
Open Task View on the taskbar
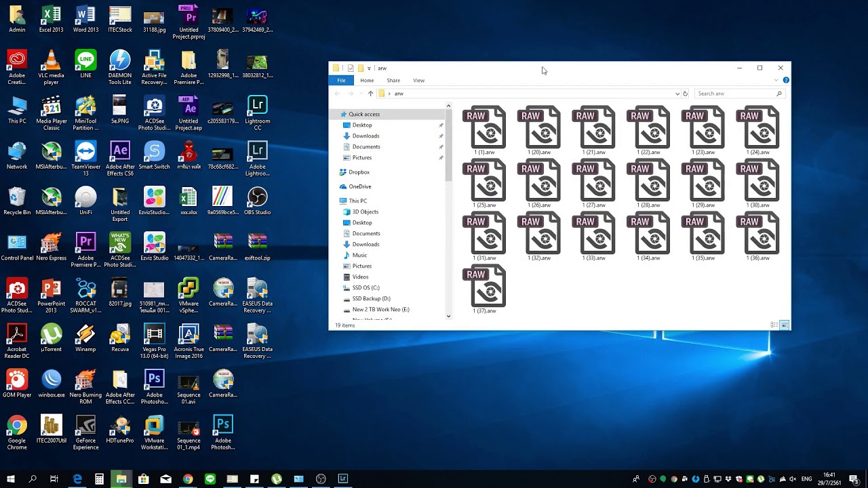[x=54, y=479]
